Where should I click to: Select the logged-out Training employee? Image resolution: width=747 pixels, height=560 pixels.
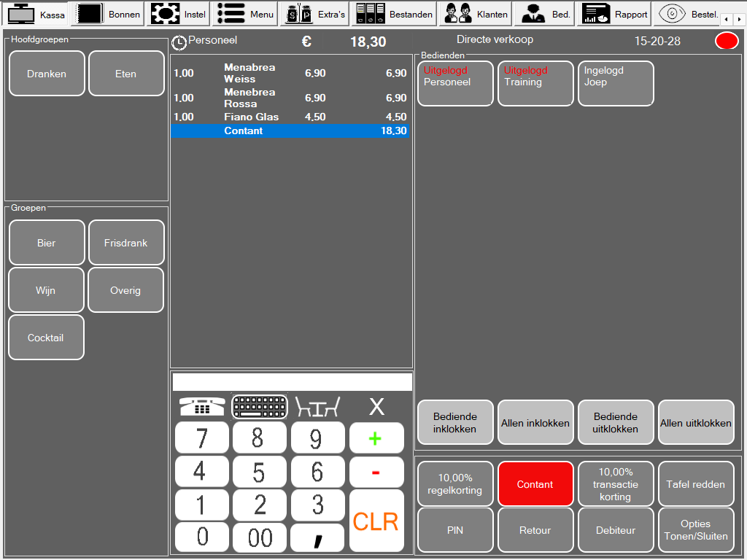click(x=535, y=83)
